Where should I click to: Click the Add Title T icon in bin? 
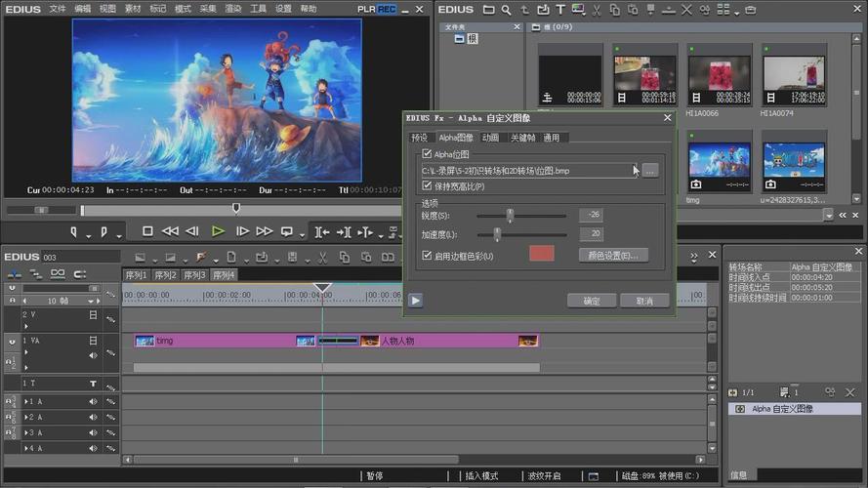click(x=560, y=10)
